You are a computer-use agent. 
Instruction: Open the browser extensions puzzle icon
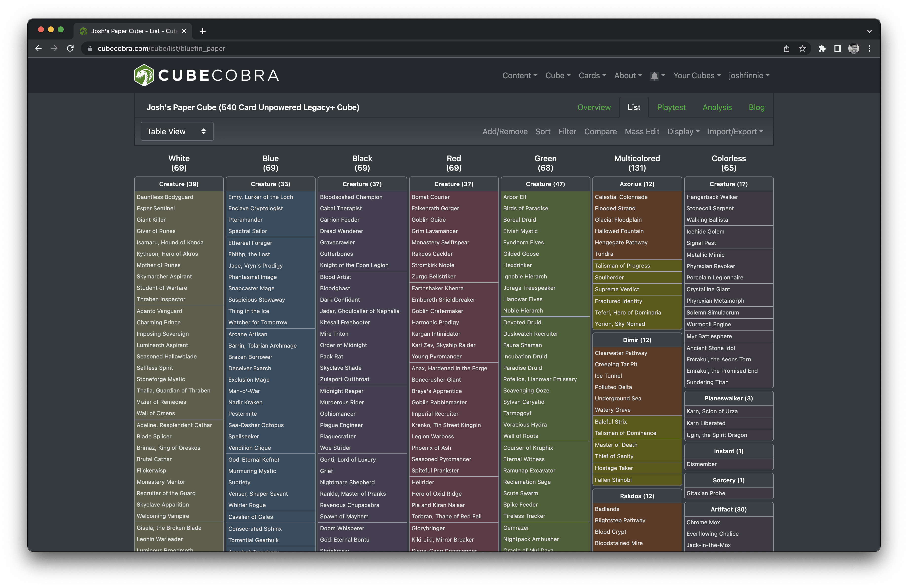[x=822, y=48]
